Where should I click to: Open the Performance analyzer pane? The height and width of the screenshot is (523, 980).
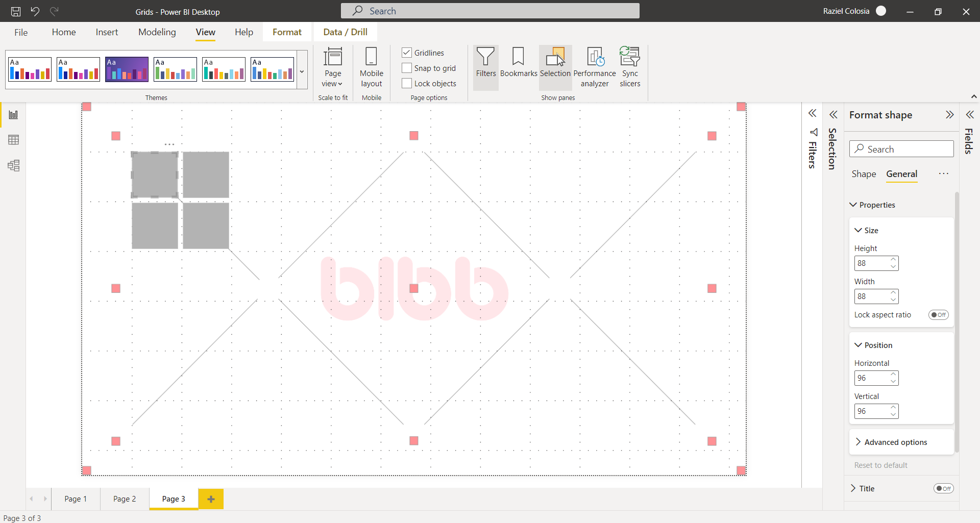(594, 67)
